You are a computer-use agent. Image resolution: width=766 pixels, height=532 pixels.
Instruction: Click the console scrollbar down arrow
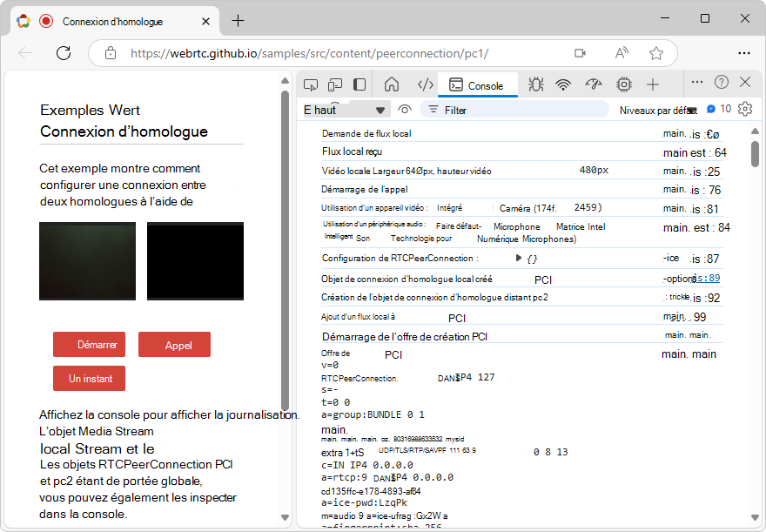755,517
